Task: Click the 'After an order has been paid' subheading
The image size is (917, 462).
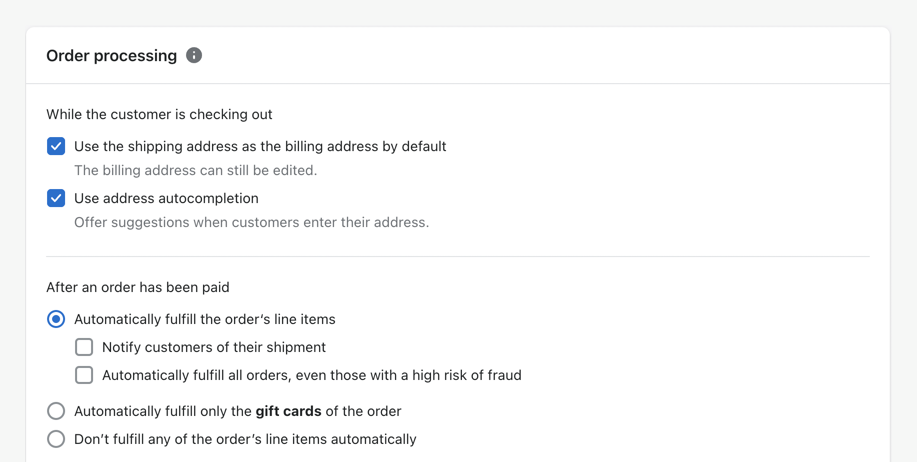Action: pyautogui.click(x=138, y=287)
